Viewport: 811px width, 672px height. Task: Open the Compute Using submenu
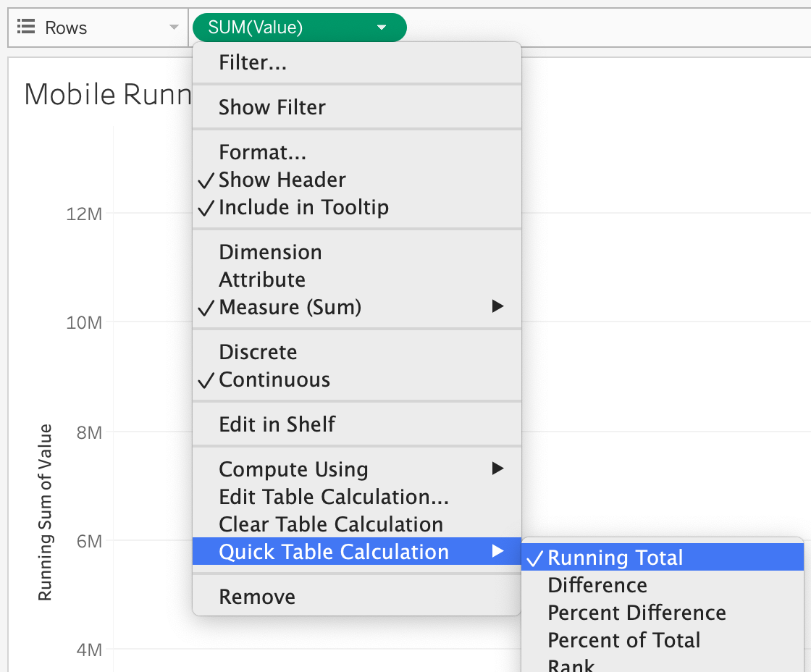[x=356, y=469]
